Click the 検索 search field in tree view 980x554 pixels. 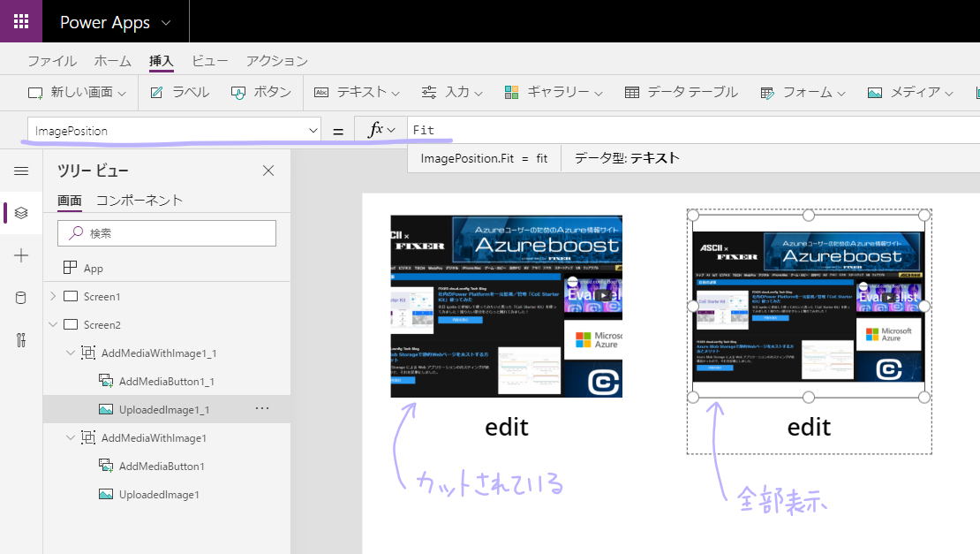click(x=167, y=233)
